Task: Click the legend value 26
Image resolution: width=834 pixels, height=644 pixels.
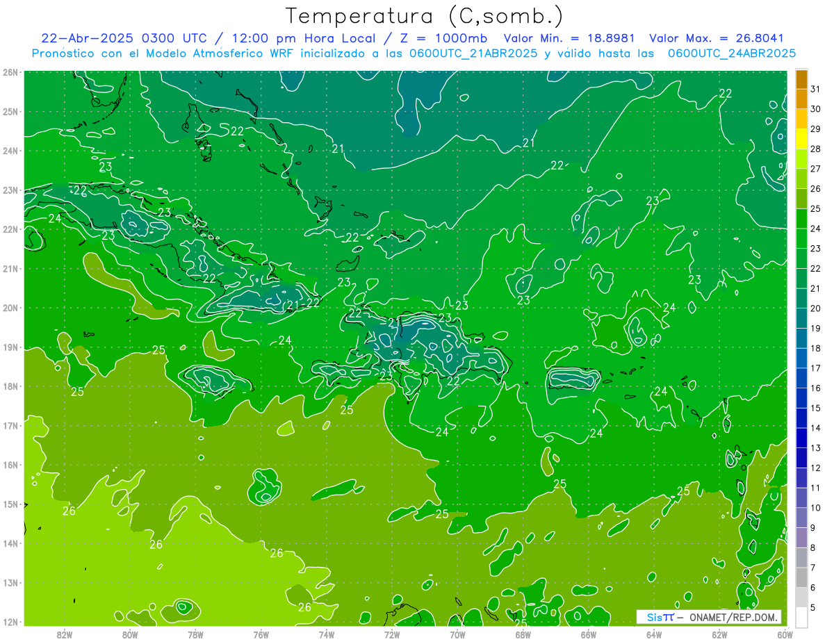Action: click(815, 188)
